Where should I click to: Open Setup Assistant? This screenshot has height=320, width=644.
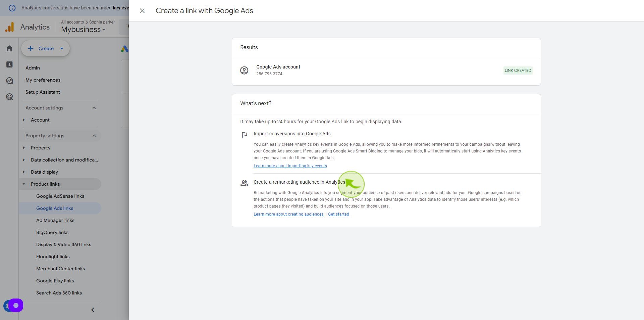coord(43,92)
